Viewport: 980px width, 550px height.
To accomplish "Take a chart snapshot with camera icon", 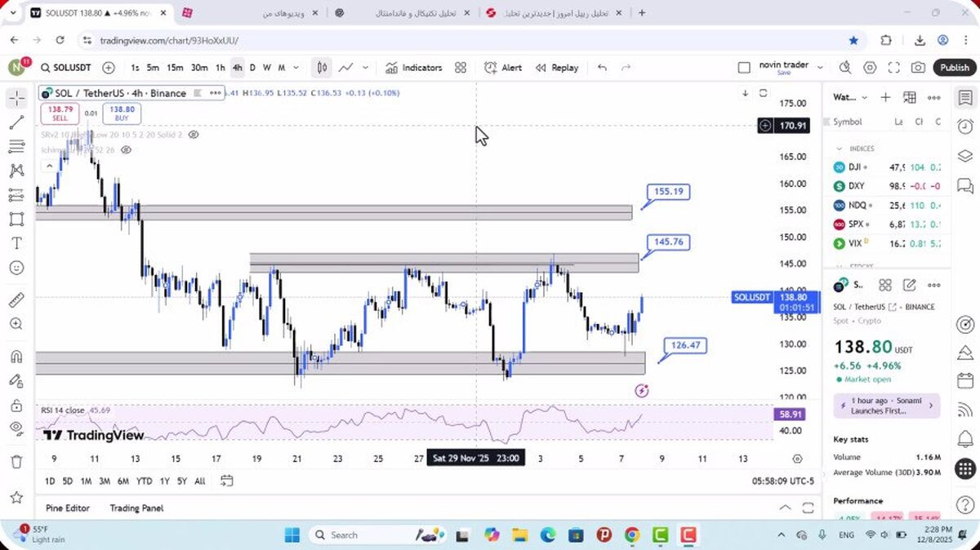I will (918, 68).
